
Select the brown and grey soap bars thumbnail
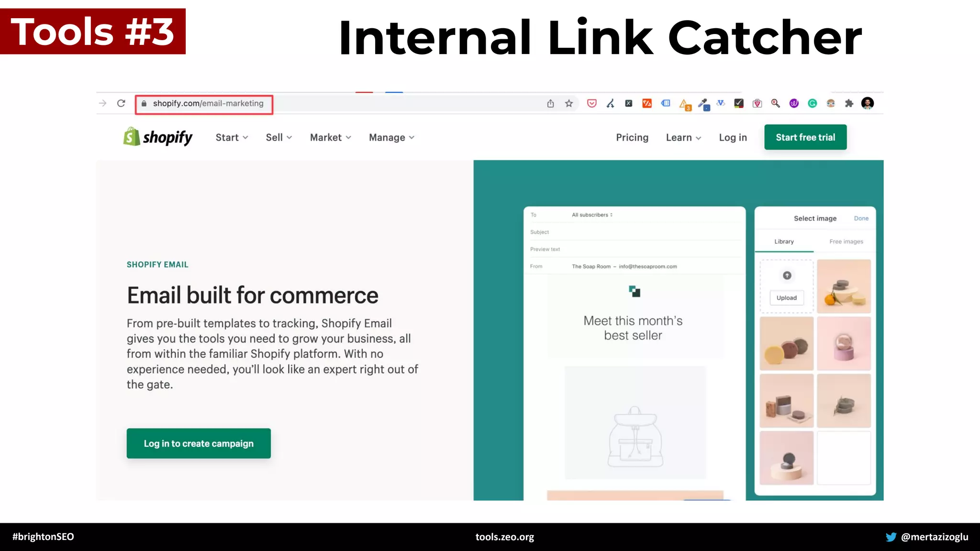pyautogui.click(x=787, y=401)
